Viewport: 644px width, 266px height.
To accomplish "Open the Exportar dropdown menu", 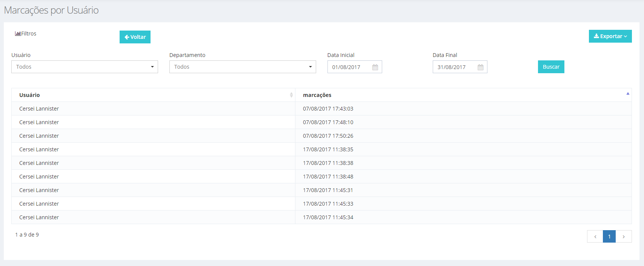I will pyautogui.click(x=610, y=36).
